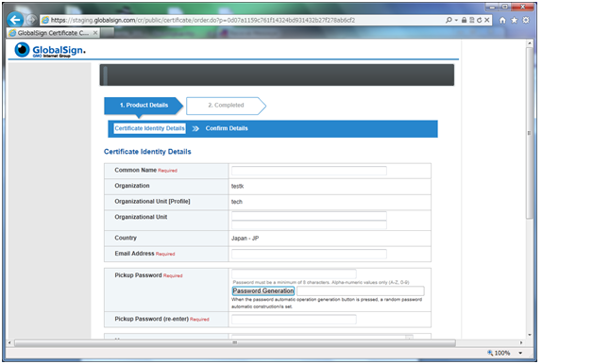610x364 pixels.
Task: Close the Internet Explorer window
Action: 523,7
